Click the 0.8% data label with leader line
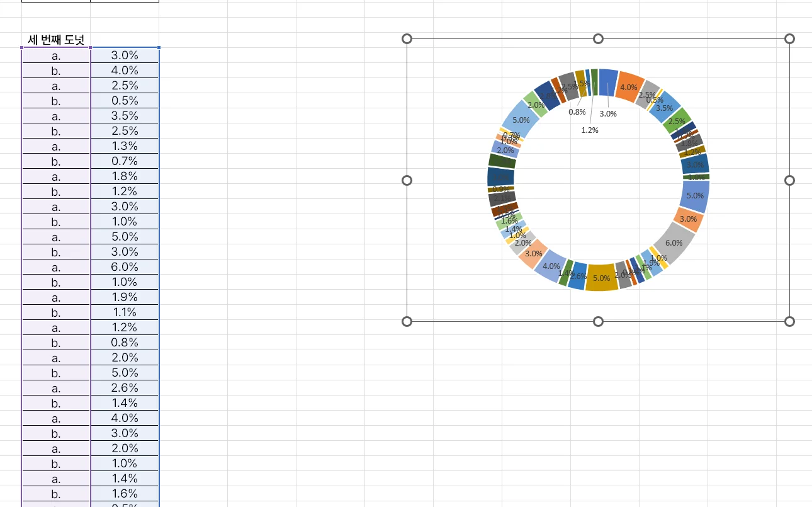812x507 pixels. pos(577,111)
